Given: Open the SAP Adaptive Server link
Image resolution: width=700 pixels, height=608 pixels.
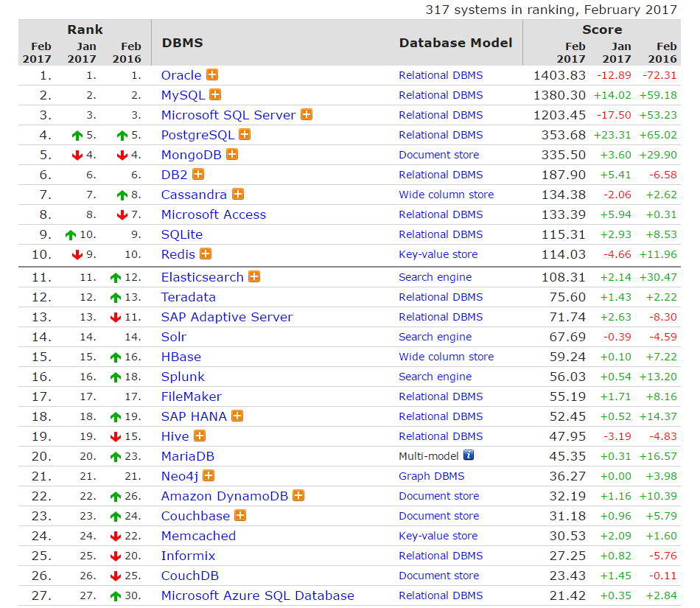Looking at the screenshot, I should (x=227, y=317).
